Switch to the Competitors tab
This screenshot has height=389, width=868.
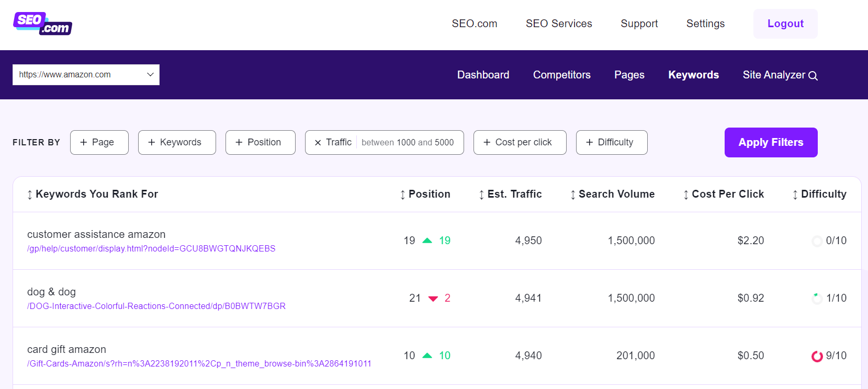coord(561,75)
